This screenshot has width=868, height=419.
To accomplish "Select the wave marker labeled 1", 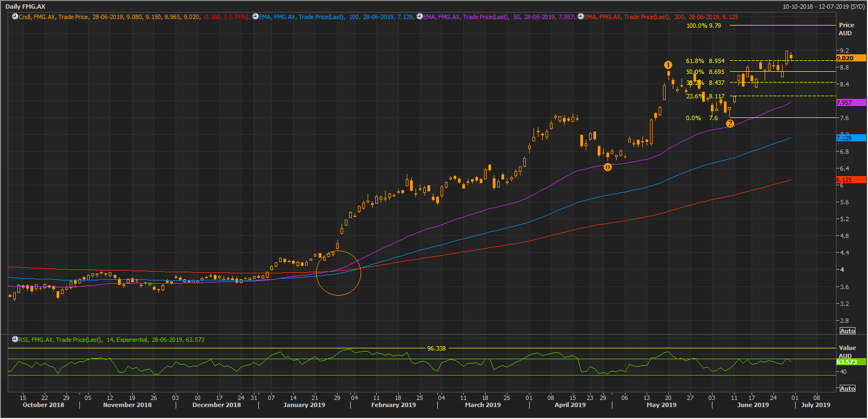I will coord(668,65).
